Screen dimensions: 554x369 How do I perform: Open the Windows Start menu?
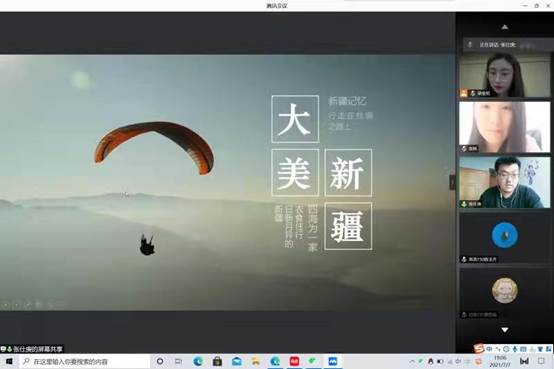[9, 361]
